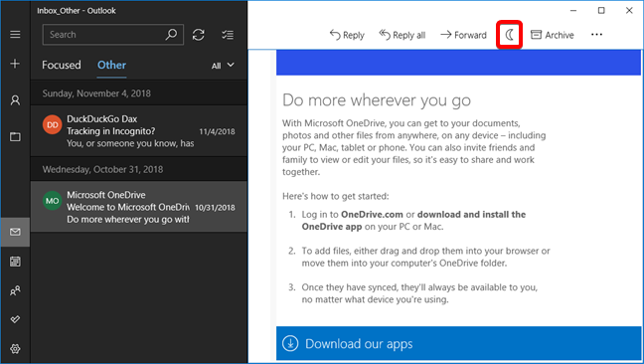Follow the download and install OneDrive app link

[x=413, y=220]
